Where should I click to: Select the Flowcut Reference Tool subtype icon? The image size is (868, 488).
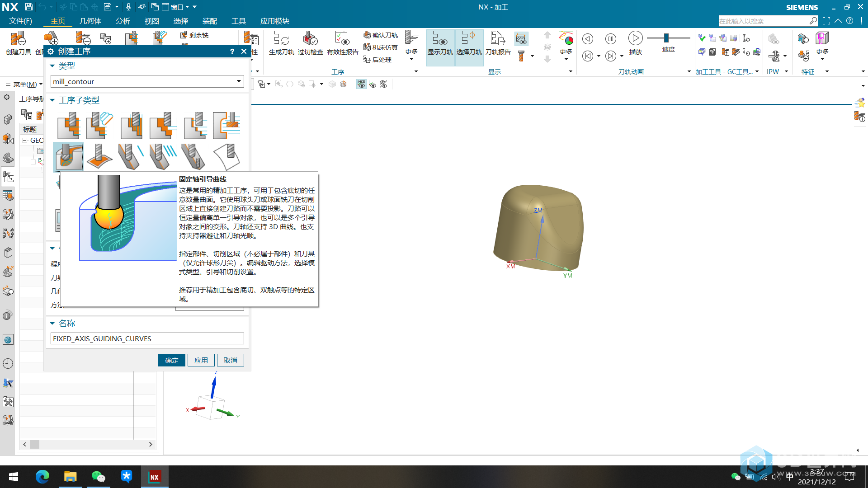(193, 157)
